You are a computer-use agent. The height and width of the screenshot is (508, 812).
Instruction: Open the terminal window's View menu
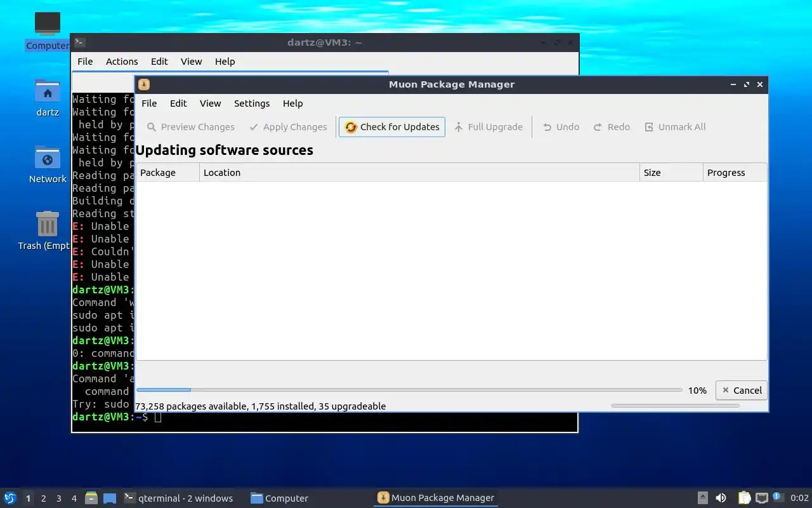pos(191,62)
